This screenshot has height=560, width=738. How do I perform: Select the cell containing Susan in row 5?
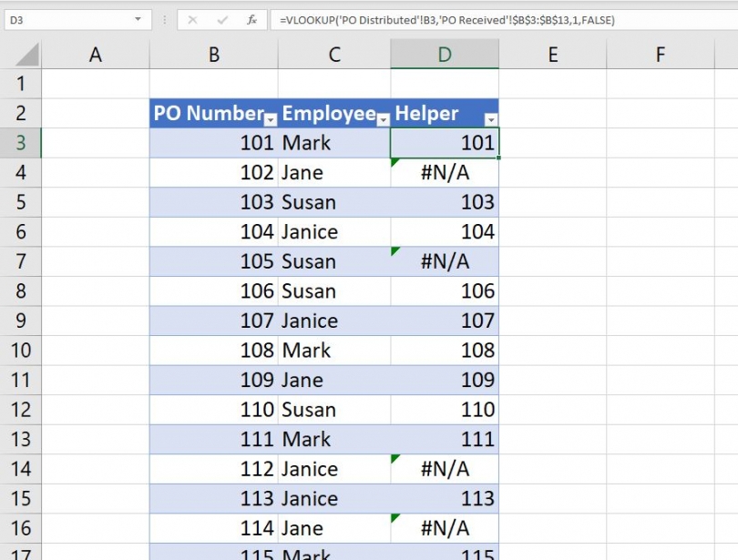pyautogui.click(x=333, y=201)
